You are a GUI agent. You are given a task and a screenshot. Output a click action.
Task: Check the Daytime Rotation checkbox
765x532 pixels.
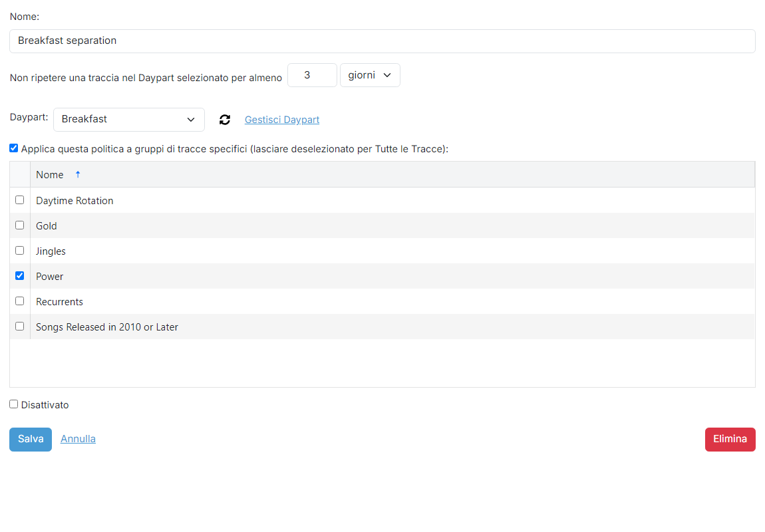point(19,200)
